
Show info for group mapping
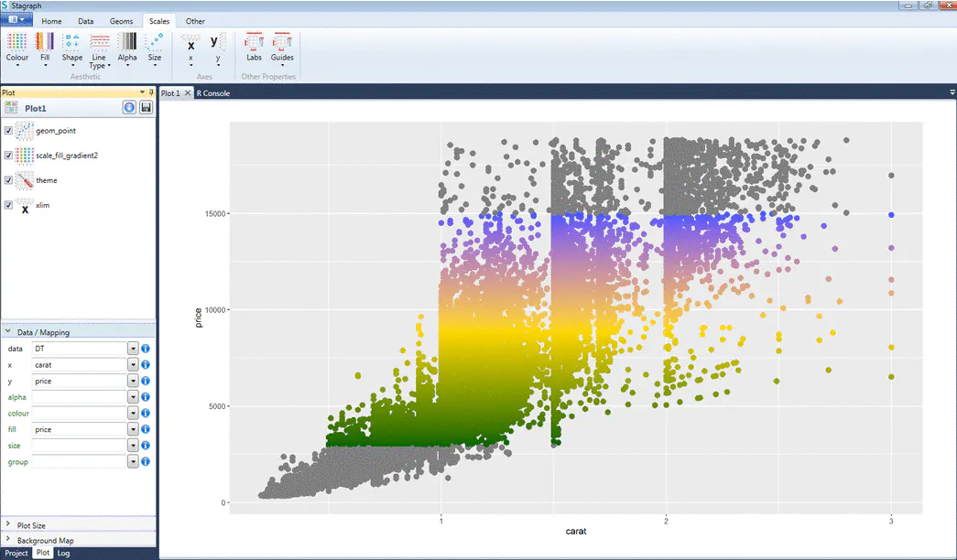[146, 462]
